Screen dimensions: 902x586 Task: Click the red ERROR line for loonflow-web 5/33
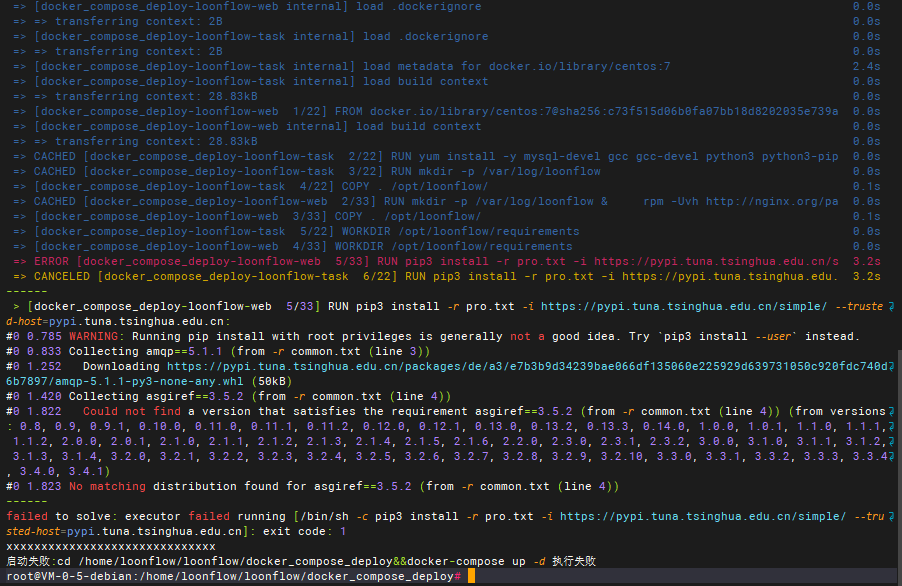(x=446, y=262)
